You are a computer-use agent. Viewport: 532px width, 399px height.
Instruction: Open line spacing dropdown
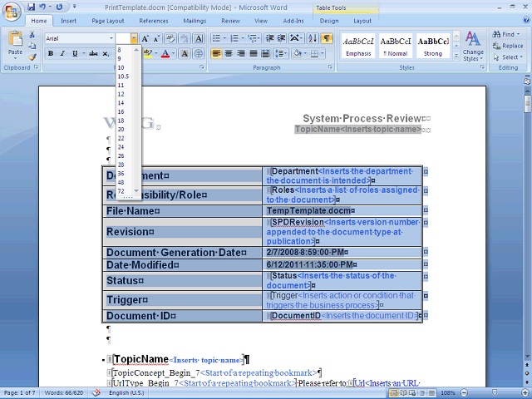click(x=281, y=53)
